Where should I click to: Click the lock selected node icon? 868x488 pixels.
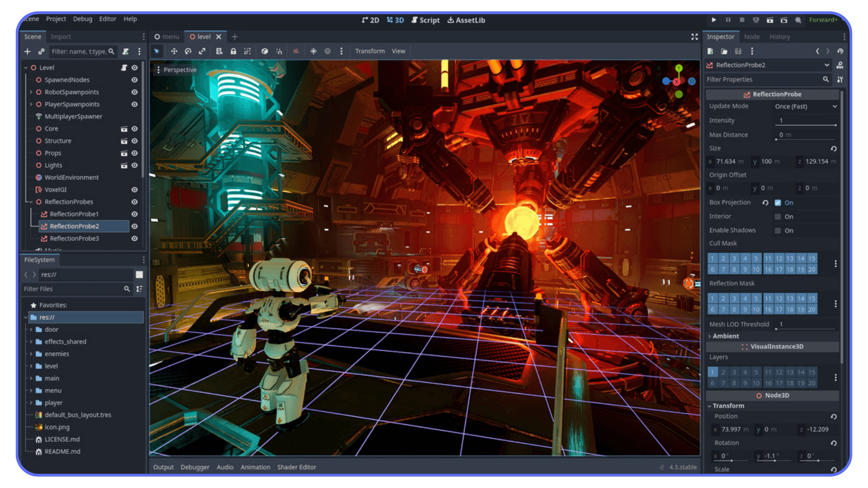click(233, 51)
